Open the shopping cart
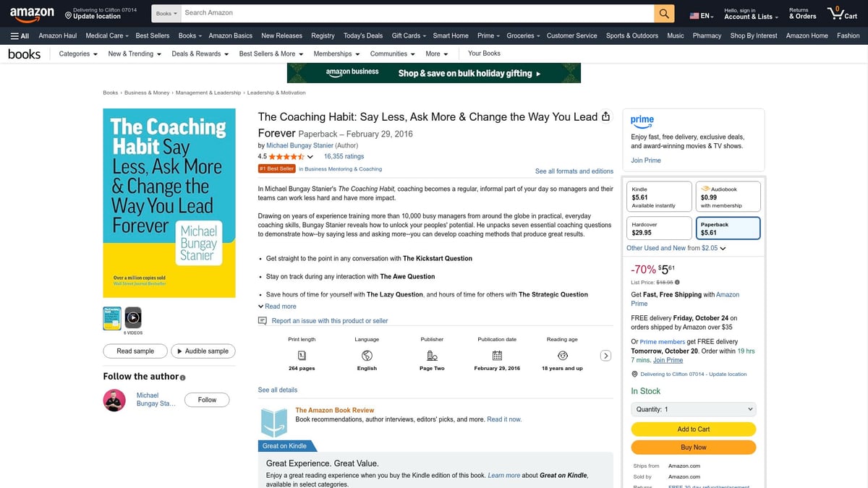This screenshot has width=868, height=488. click(x=842, y=13)
